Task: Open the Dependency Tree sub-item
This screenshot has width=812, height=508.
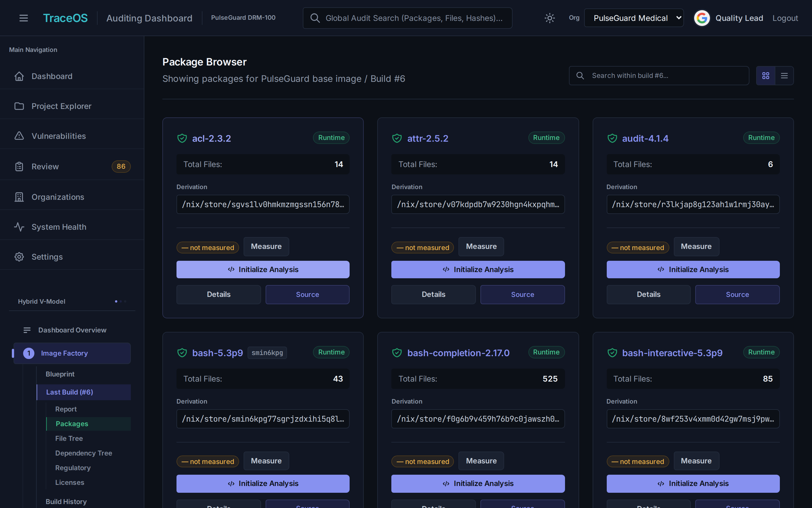Action: (x=83, y=453)
